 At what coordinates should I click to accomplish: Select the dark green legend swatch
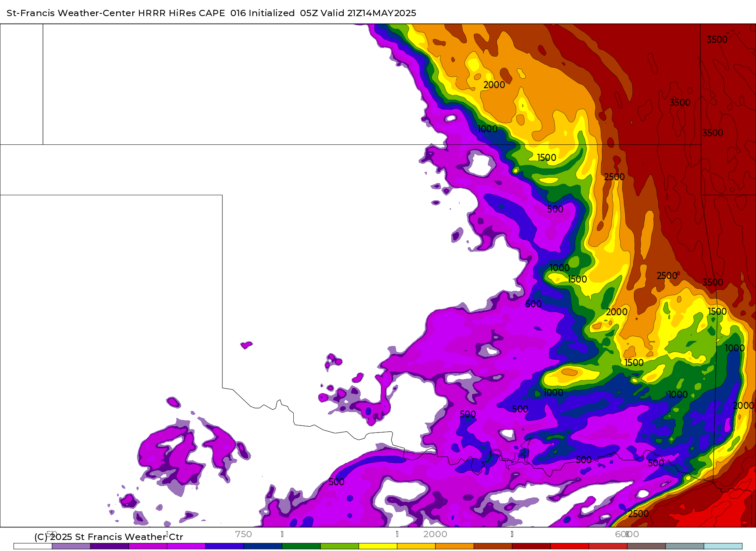click(301, 546)
